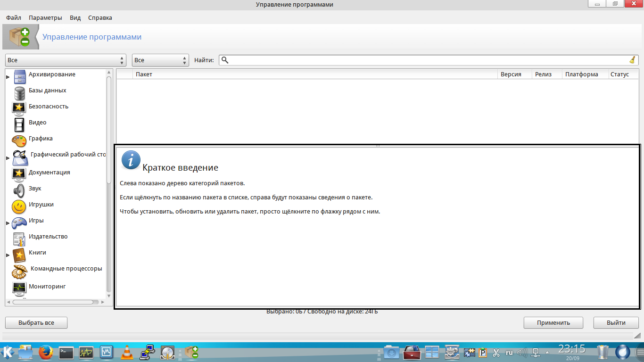This screenshot has width=644, height=362.
Task: Open the second filter dropdown Все
Action: tap(160, 60)
